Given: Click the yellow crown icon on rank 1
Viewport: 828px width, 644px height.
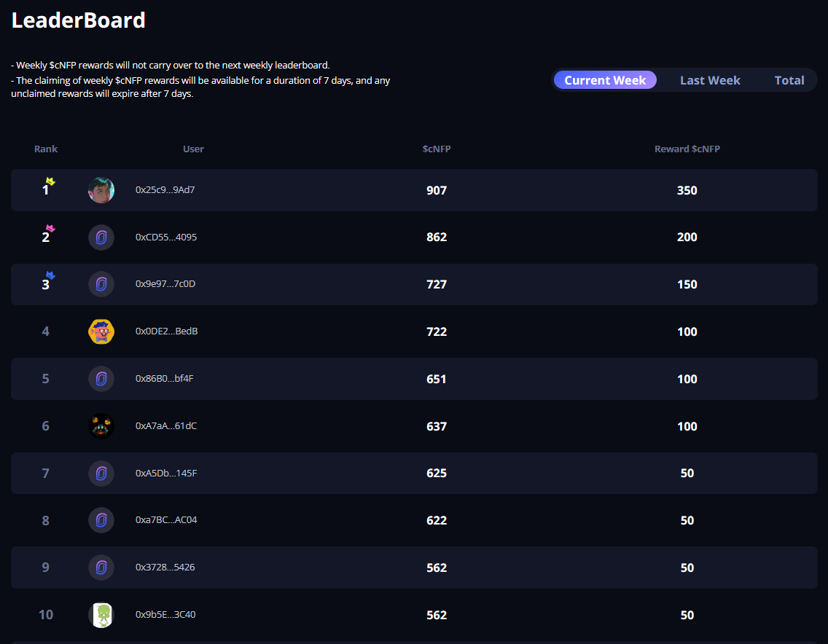Looking at the screenshot, I should click(50, 181).
